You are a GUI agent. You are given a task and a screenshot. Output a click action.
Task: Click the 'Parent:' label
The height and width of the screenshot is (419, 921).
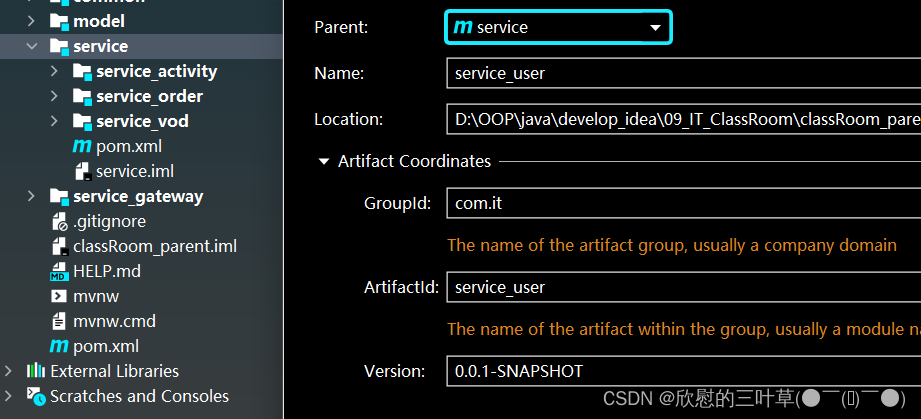(341, 27)
